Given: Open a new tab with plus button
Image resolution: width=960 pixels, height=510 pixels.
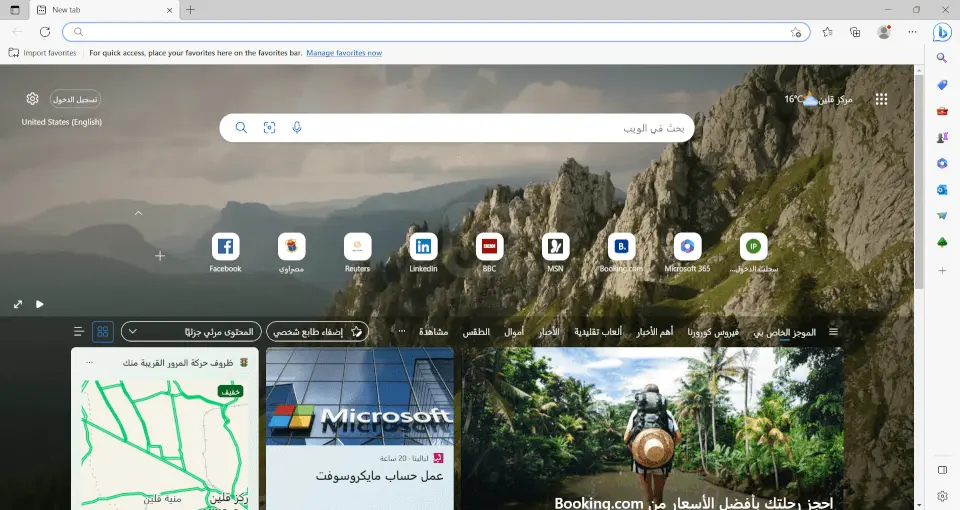Looking at the screenshot, I should [x=190, y=10].
